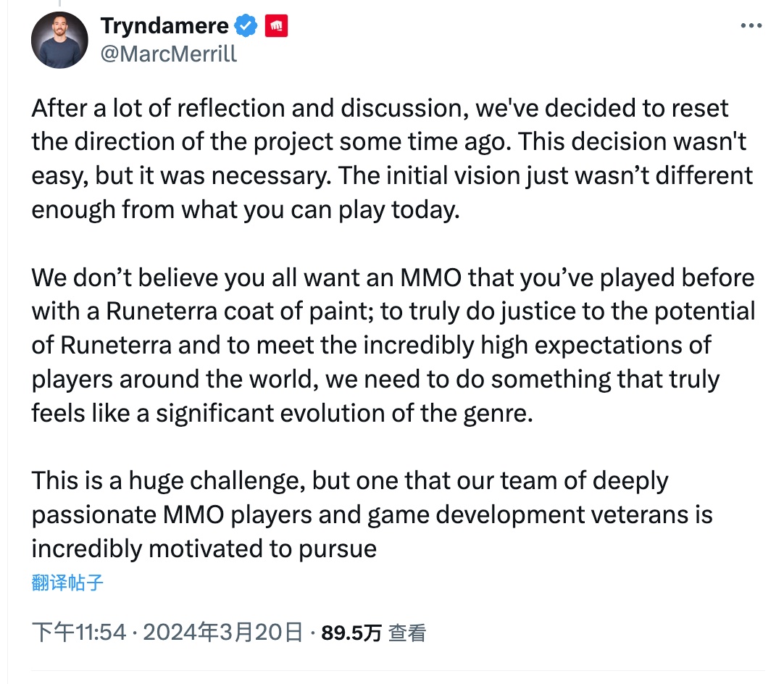Click the blue verified checkmark badge
The width and height of the screenshot is (784, 684).
coord(246,26)
